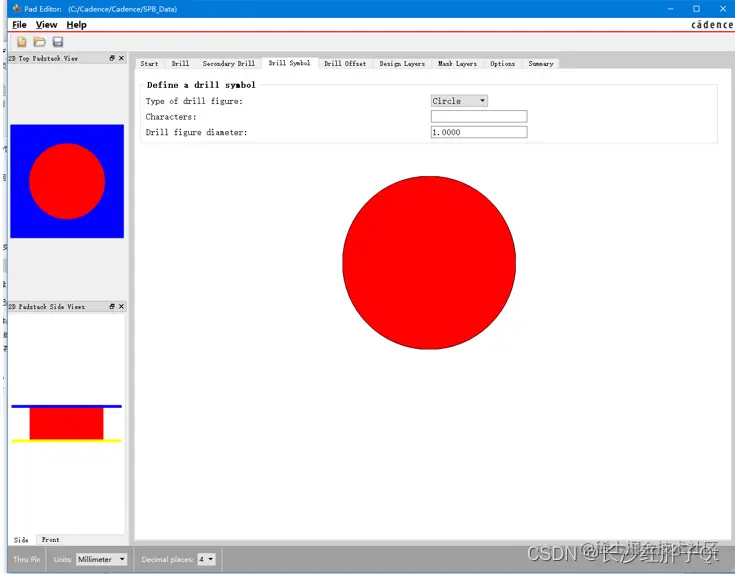735x574 pixels.
Task: Close the Pad Editor window
Action: 723,9
